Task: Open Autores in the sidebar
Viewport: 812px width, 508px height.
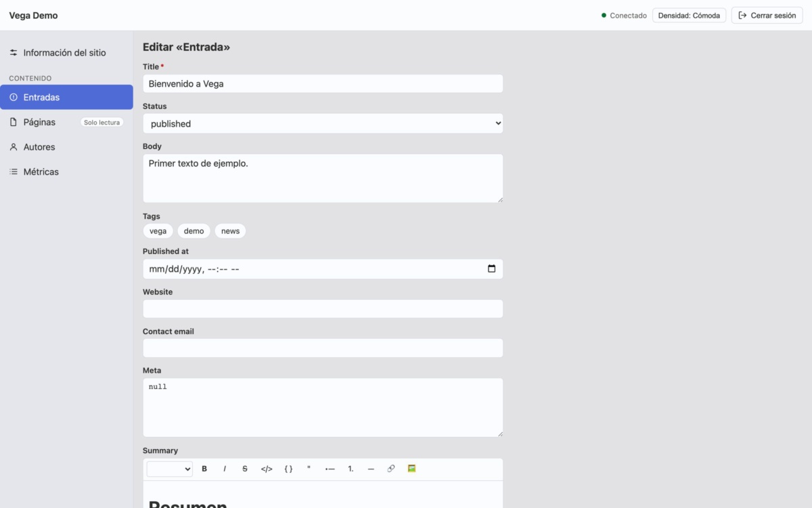Action: tap(66, 147)
